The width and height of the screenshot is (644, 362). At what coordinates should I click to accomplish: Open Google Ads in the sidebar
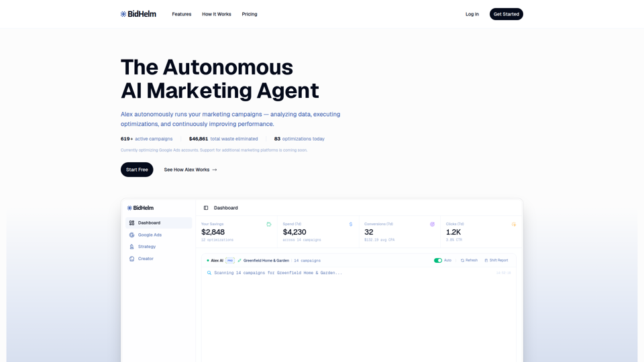pyautogui.click(x=158, y=235)
